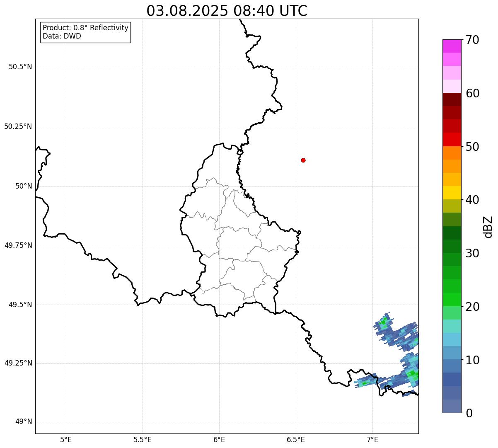Click the "dBZ" colorbar axis label
The height and width of the screenshot is (448, 498).
pos(488,227)
